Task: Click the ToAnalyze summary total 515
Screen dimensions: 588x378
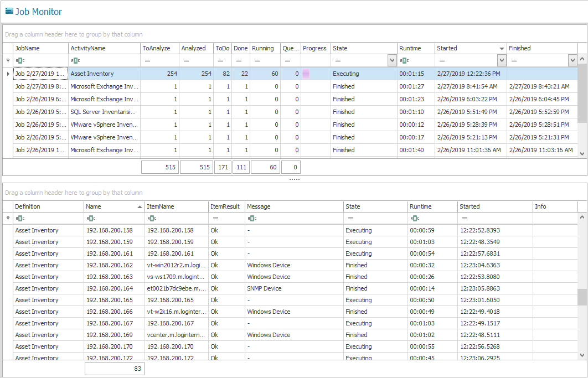Action: click(160, 167)
